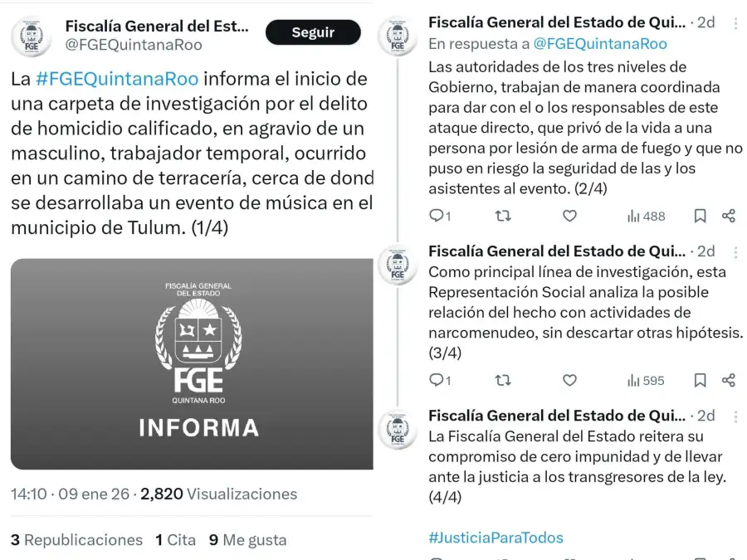Repost tweet 3/4 via the retweet icon
This screenshot has height=560, width=747.
503,381
